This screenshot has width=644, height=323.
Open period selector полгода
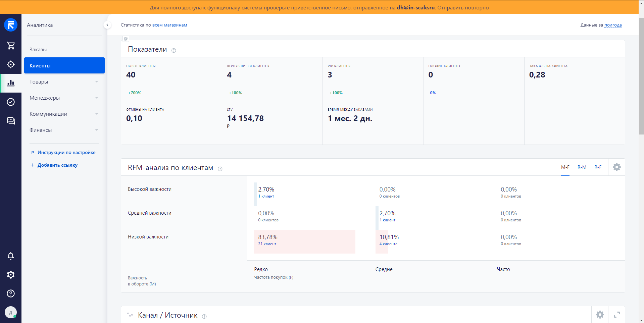[x=613, y=25]
